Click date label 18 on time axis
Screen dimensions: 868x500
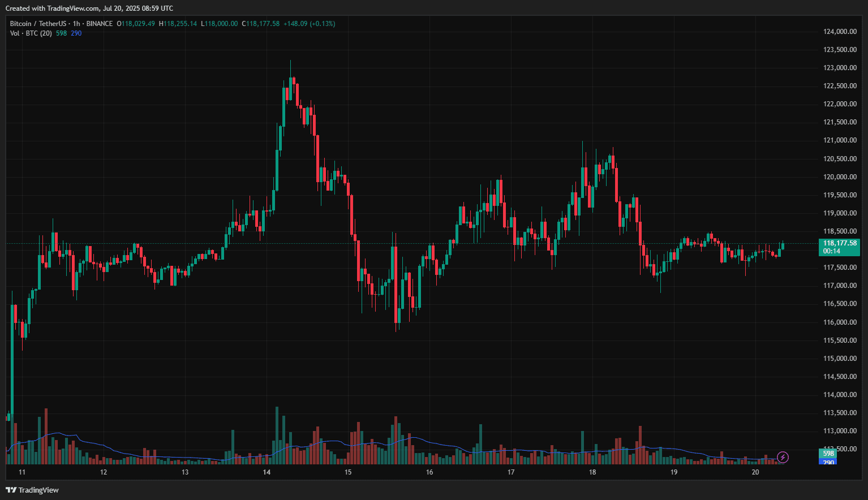coord(592,472)
